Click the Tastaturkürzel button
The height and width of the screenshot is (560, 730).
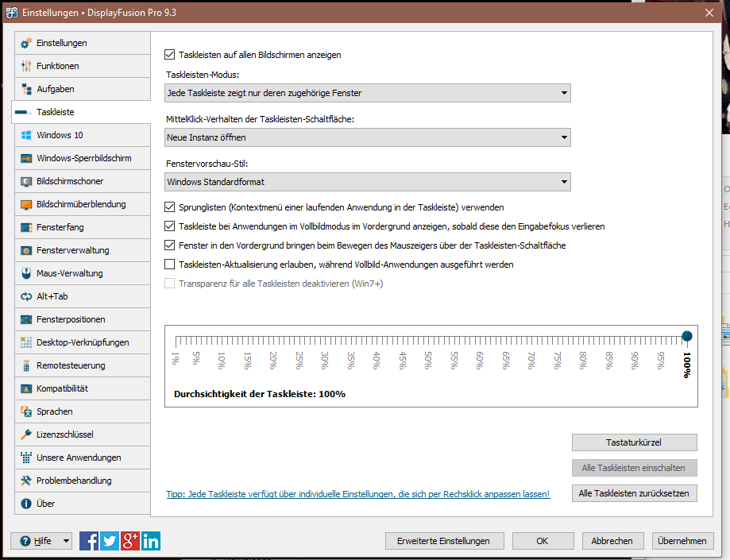pyautogui.click(x=634, y=442)
